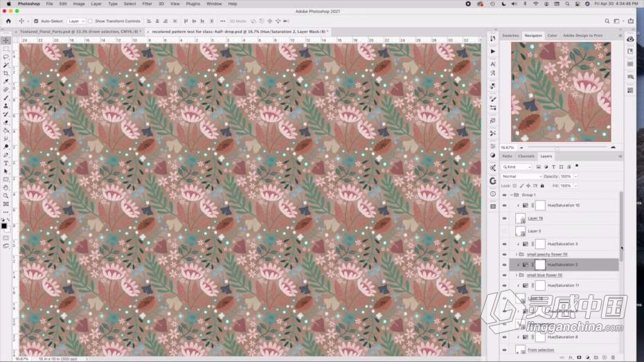Collapse the Group 1 folder
Viewport: 644px width, 362px height.
pos(511,195)
